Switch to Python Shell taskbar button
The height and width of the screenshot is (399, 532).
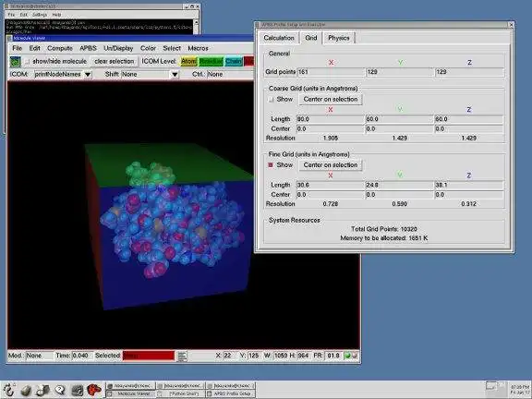click(x=181, y=393)
